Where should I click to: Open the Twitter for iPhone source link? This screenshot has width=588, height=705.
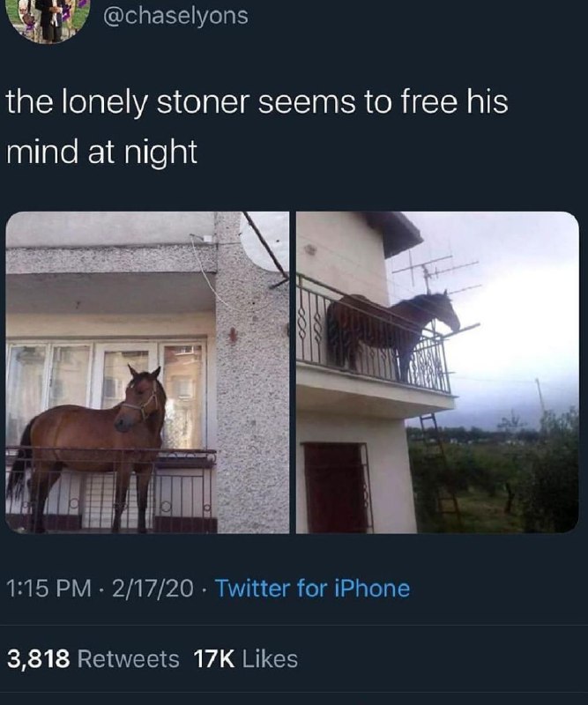[313, 589]
